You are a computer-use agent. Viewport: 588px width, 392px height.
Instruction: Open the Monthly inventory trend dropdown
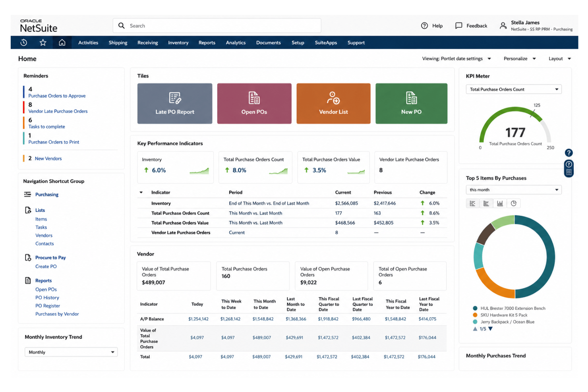point(71,352)
